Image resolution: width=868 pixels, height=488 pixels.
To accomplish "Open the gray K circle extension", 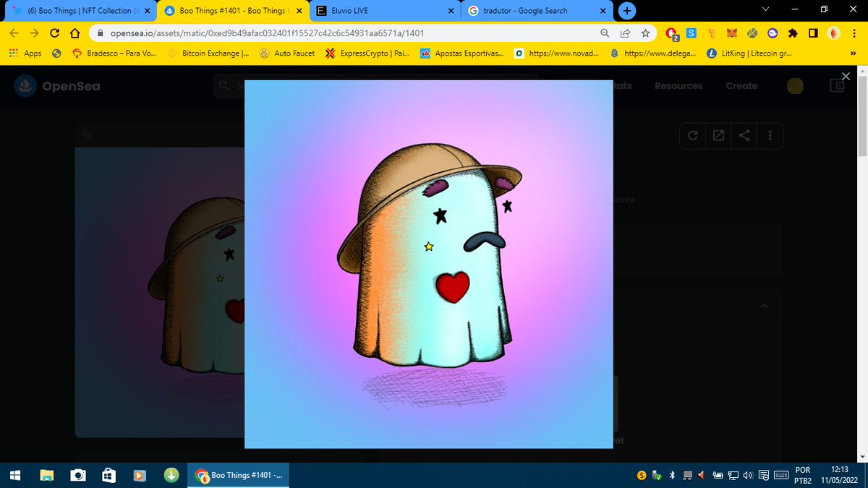I will 752,33.
